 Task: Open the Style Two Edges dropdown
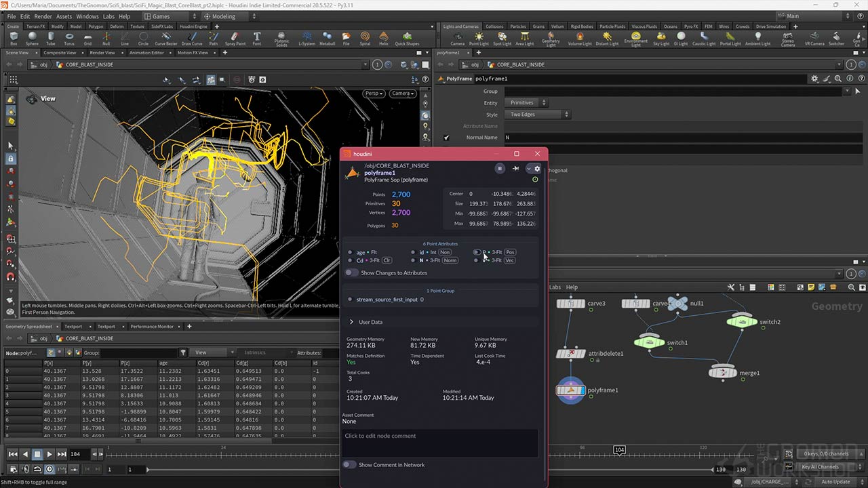click(x=537, y=115)
